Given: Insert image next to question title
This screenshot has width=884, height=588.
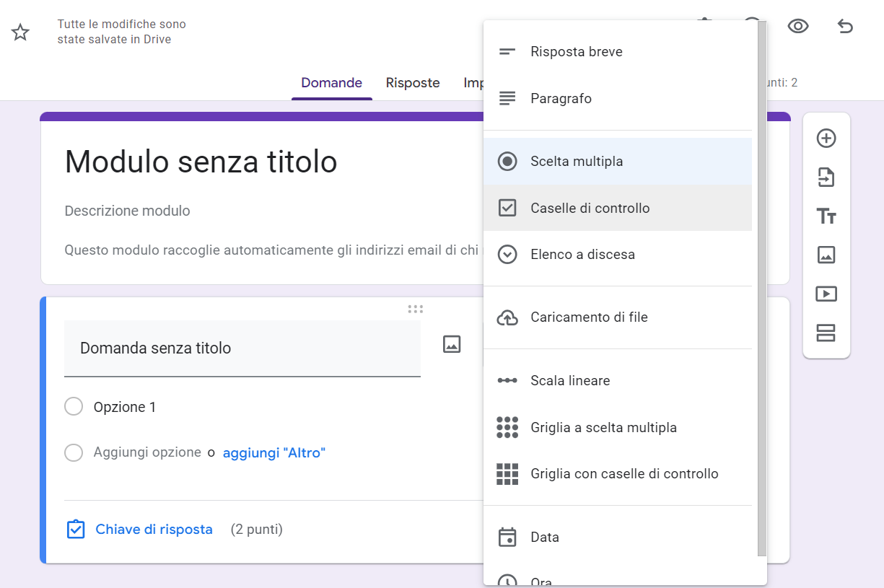Looking at the screenshot, I should pos(452,344).
